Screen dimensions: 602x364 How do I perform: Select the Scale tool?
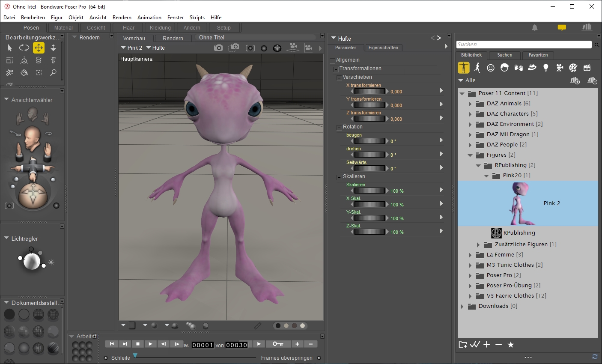[10, 60]
